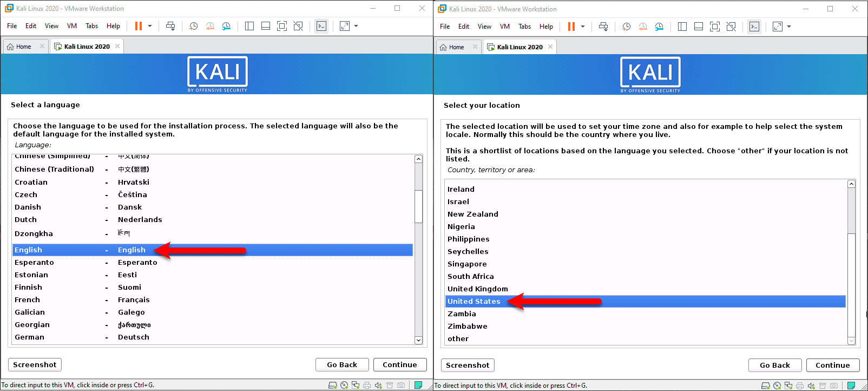868x391 pixels.
Task: Open snapshot manager icon in left window
Action: pos(226,26)
